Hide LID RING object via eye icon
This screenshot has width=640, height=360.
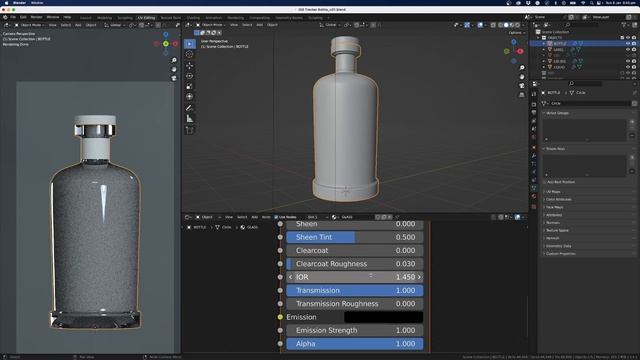628,61
